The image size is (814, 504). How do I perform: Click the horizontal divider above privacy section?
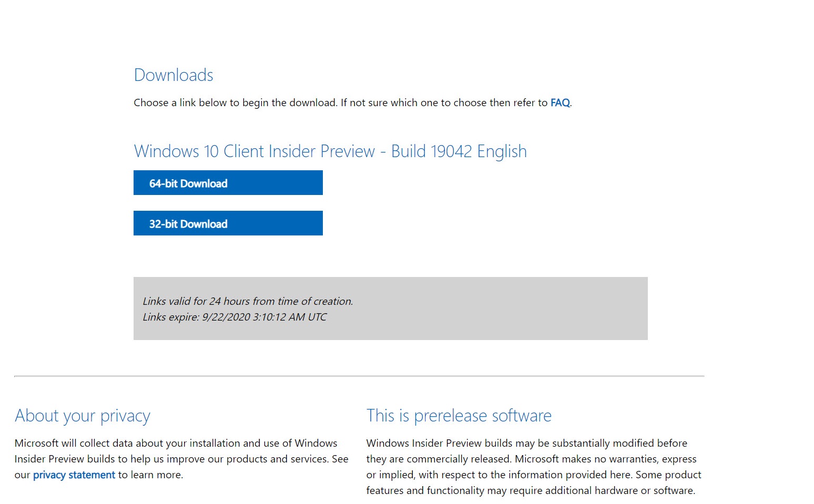359,376
